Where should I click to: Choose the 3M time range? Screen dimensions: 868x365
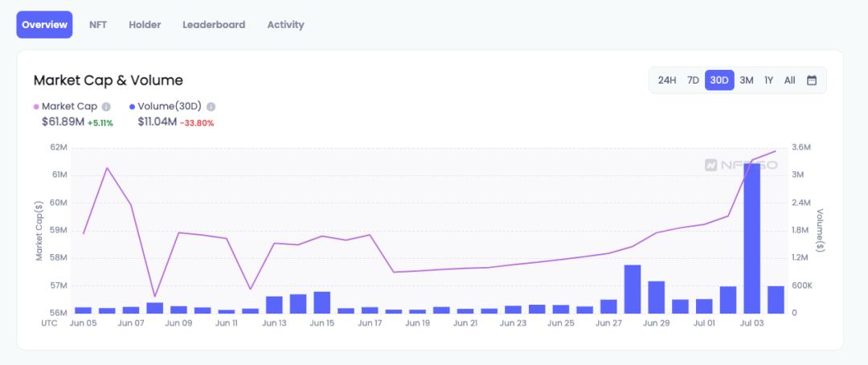pyautogui.click(x=747, y=80)
